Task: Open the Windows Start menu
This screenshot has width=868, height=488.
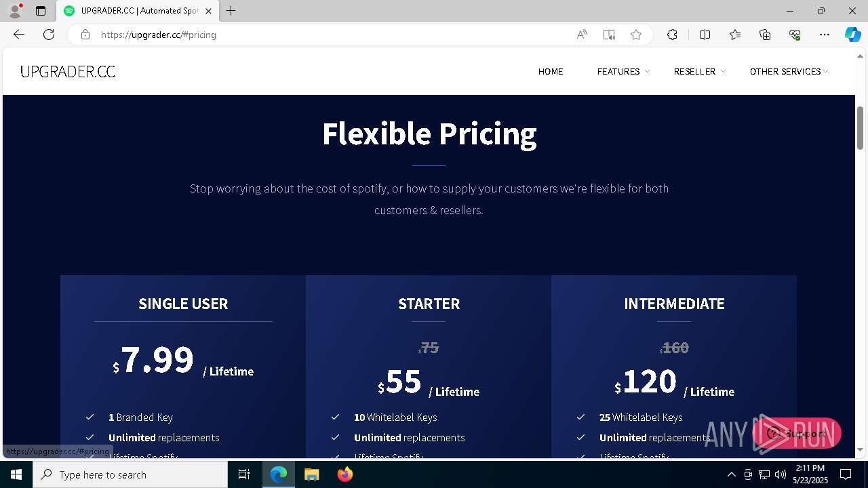Action: click(x=16, y=474)
